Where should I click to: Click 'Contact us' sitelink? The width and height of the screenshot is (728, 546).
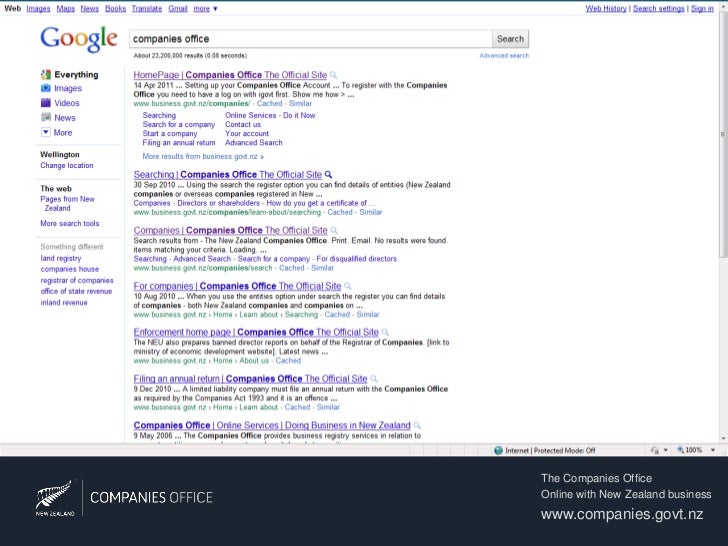(243, 124)
